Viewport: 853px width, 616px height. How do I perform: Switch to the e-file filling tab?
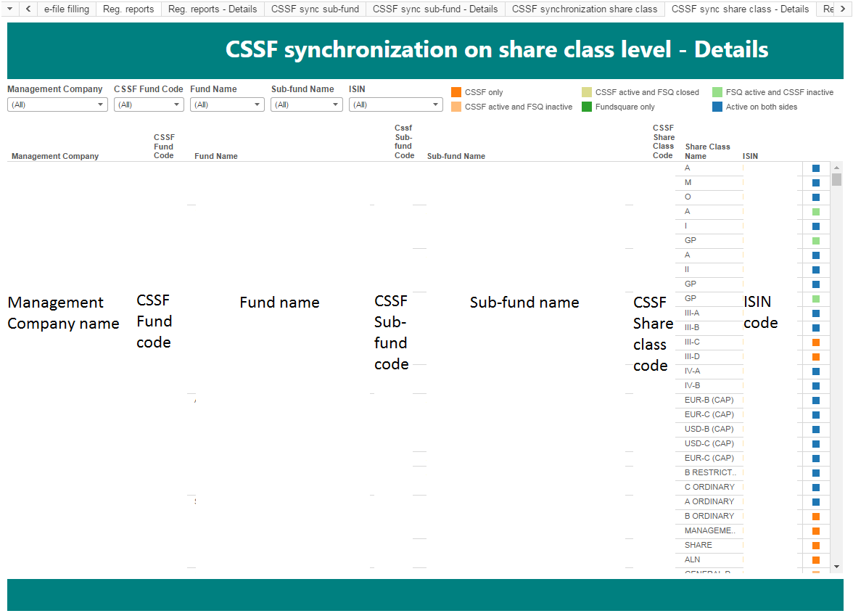pos(67,9)
